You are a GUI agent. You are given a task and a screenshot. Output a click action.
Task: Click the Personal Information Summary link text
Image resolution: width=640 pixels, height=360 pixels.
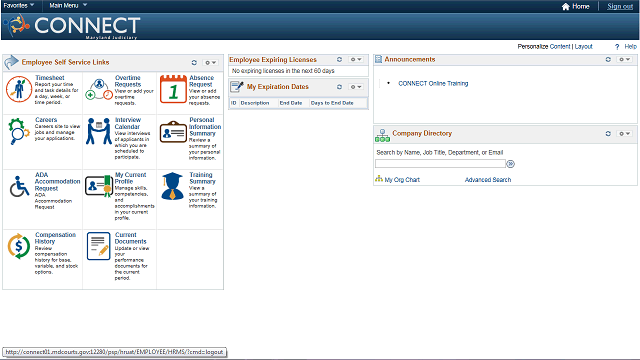(205, 127)
